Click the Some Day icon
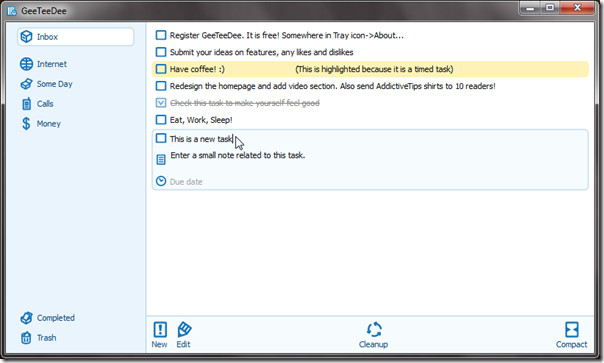This screenshot has width=604, height=363. coord(26,84)
